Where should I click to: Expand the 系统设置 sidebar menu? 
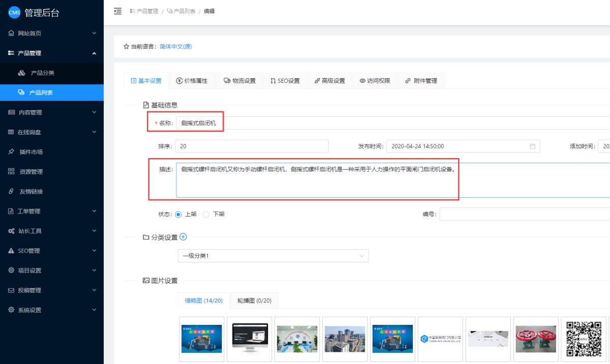[51, 310]
